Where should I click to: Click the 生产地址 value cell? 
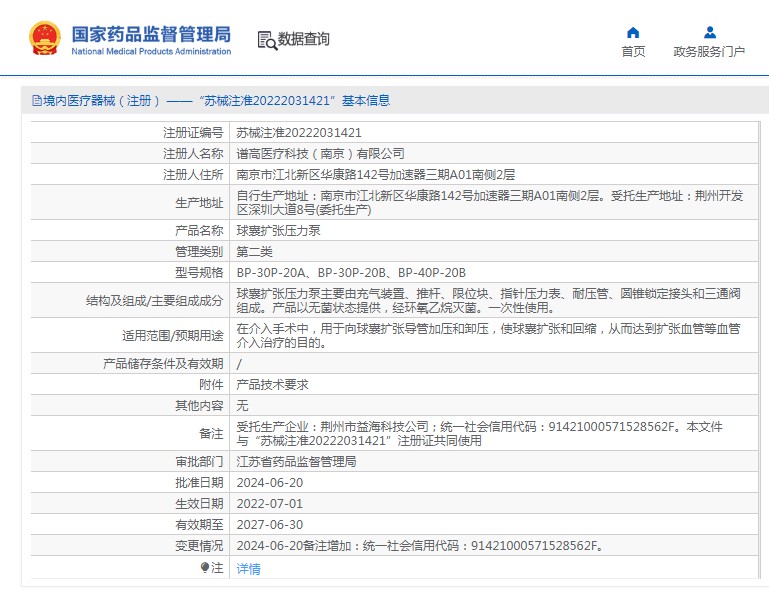tap(494, 203)
